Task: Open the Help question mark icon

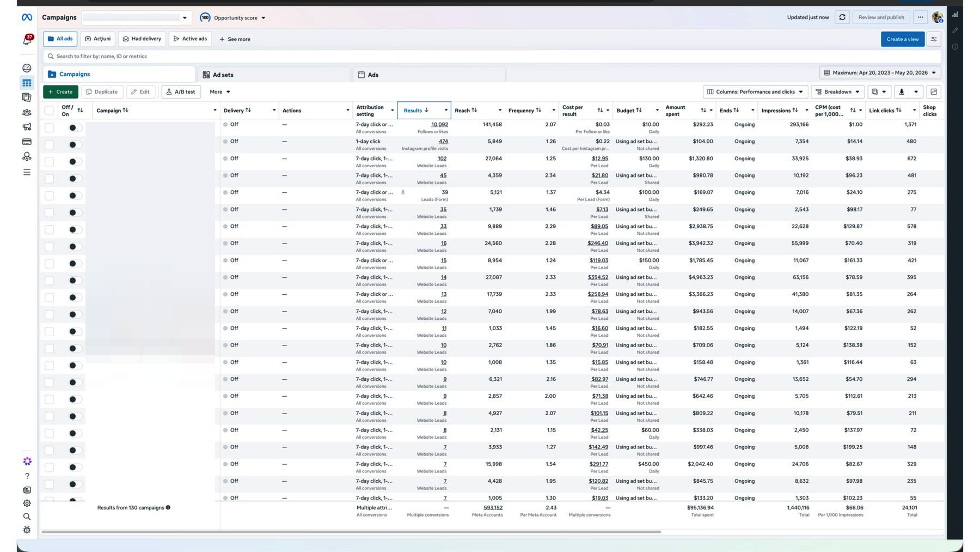Action: point(27,476)
